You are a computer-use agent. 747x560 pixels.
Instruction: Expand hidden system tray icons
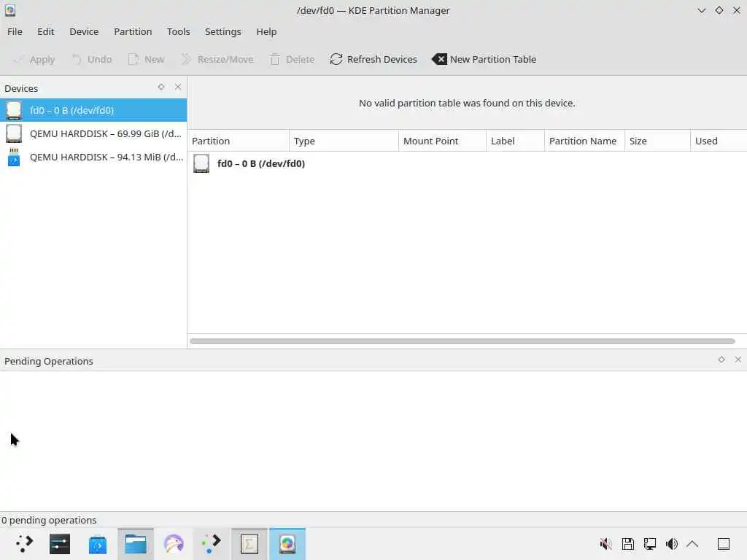693,544
